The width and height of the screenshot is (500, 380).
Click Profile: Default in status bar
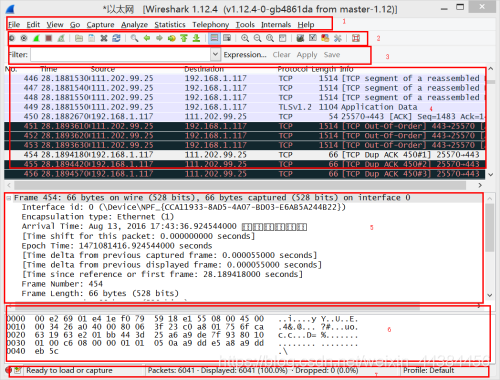429,371
